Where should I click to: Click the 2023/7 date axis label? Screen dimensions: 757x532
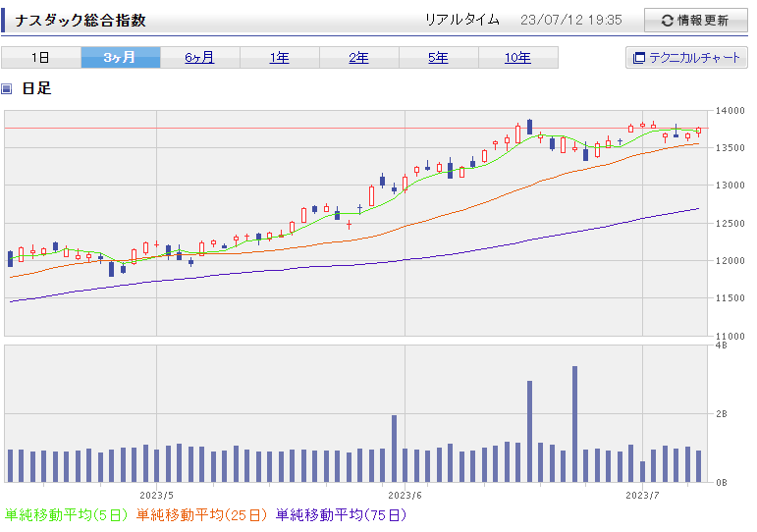[642, 496]
